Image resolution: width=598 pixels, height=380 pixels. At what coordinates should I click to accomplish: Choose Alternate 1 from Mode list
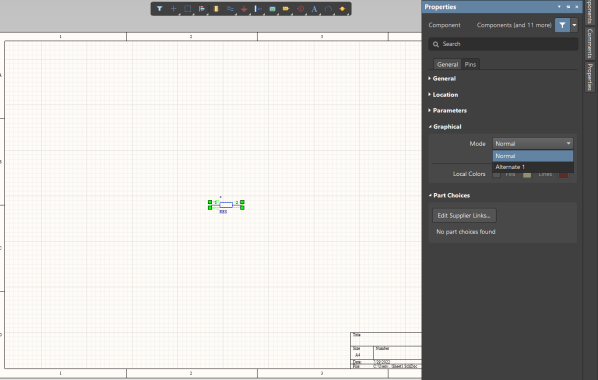[533, 167]
